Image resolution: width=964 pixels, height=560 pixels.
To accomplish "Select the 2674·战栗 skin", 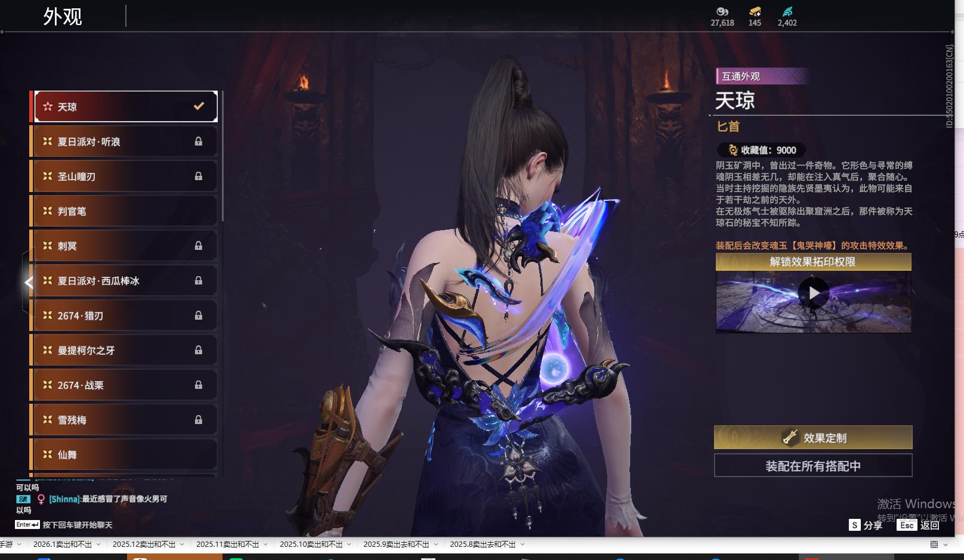I will 125,385.
